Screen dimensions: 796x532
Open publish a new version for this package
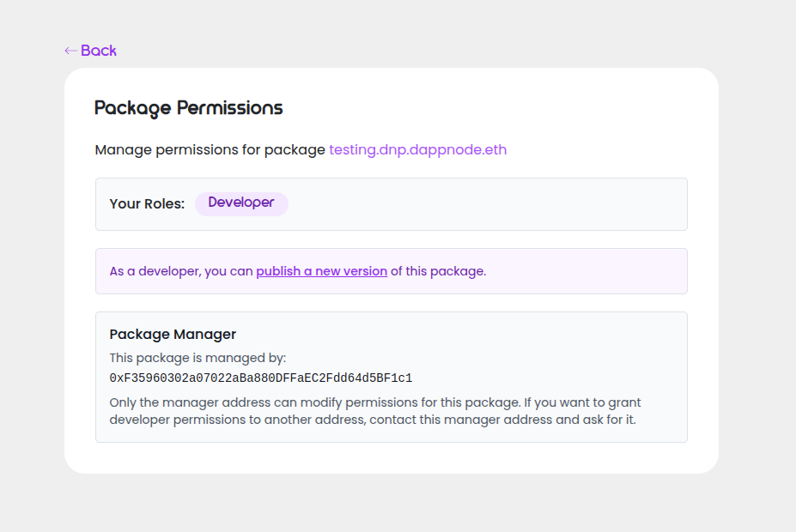tap(321, 271)
